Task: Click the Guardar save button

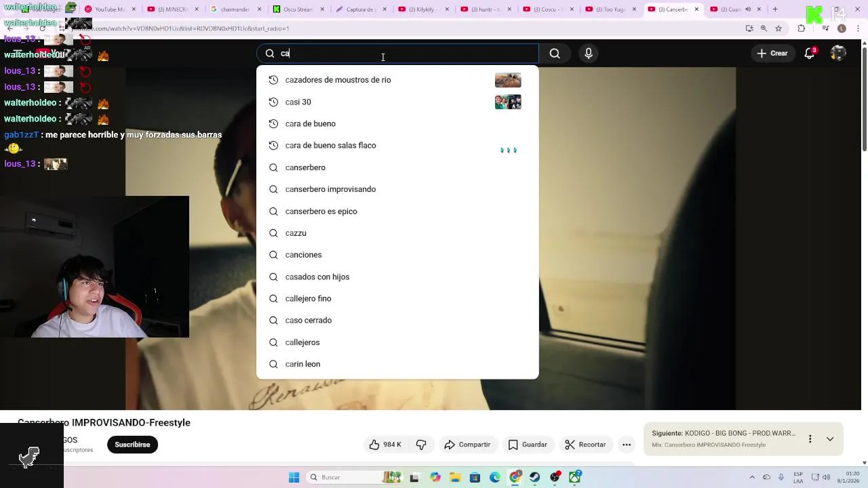Action: 528,445
